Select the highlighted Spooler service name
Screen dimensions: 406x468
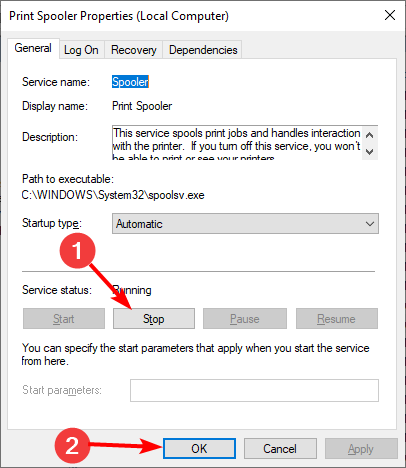(x=130, y=82)
